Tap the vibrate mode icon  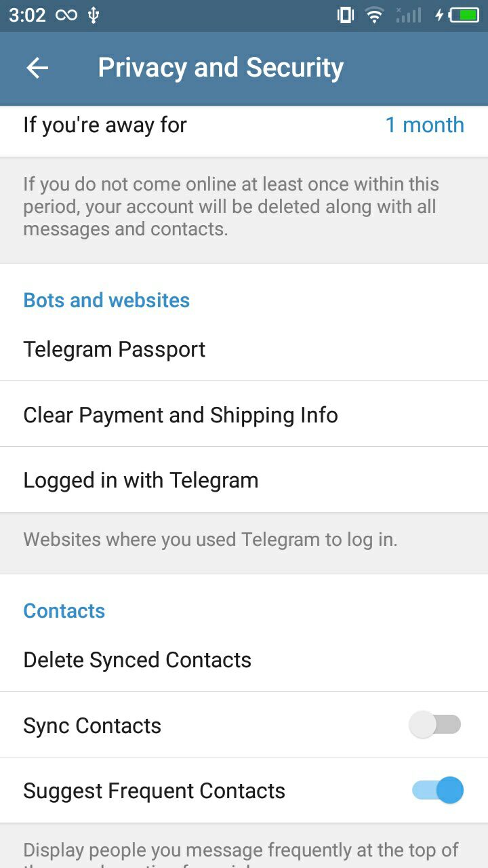click(x=346, y=15)
